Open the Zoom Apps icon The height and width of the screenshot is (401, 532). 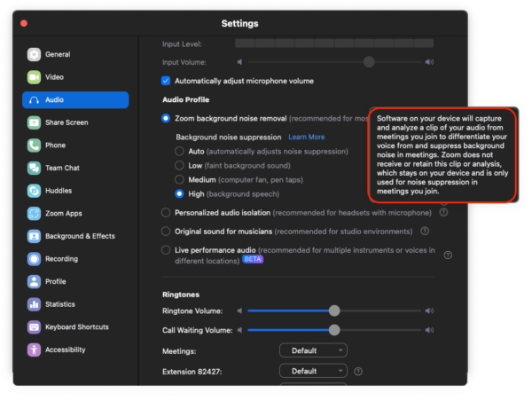[x=34, y=214]
